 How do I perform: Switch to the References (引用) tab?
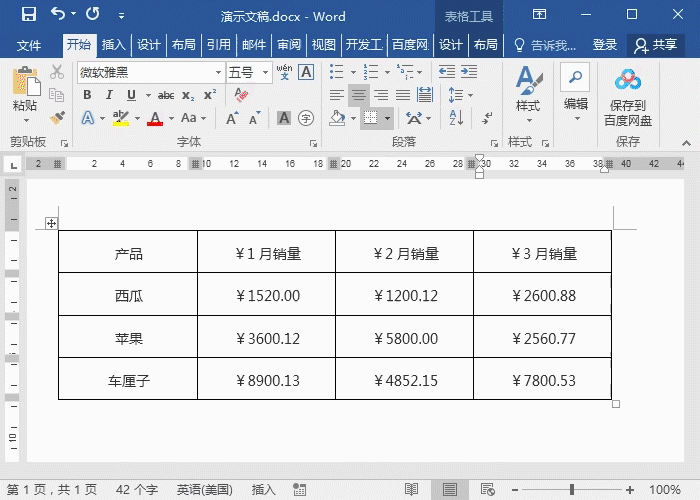219,45
